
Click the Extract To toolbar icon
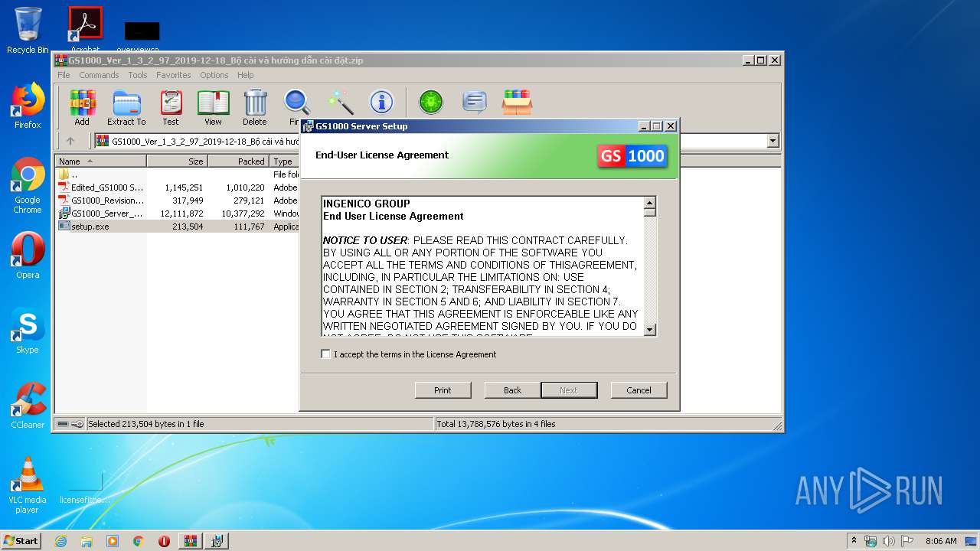click(126, 107)
